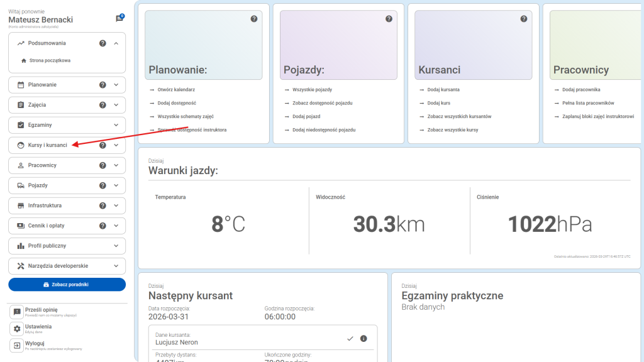This screenshot has width=644, height=362.
Task: Click info icon next to Lucjusz Neron
Action: pos(364,339)
